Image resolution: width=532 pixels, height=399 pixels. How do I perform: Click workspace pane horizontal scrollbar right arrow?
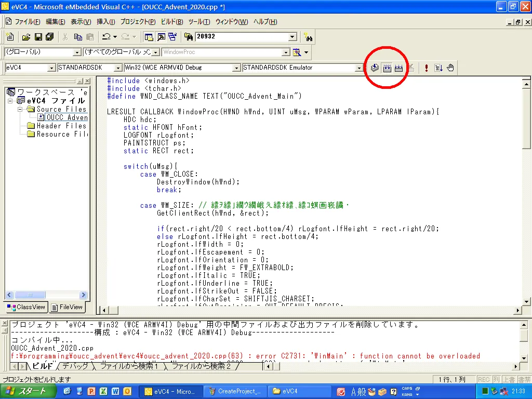[x=83, y=295]
